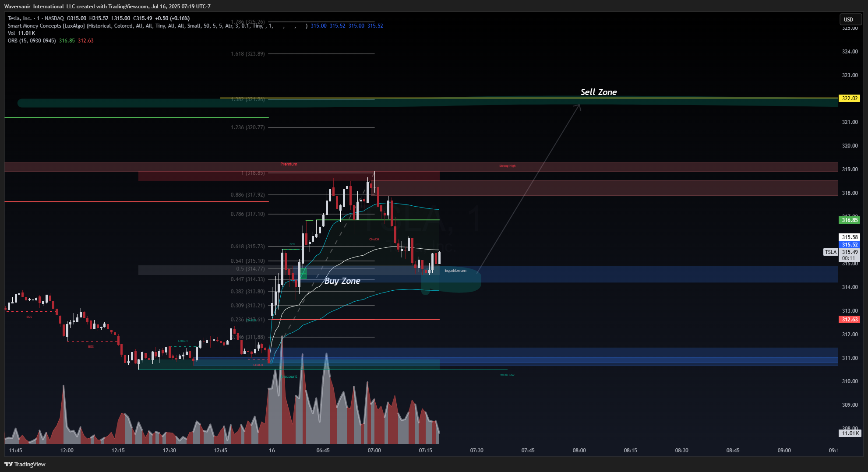Image resolution: width=868 pixels, height=472 pixels.
Task: Select the 1.618 (323.89) Fibonacci level label
Action: click(248, 54)
